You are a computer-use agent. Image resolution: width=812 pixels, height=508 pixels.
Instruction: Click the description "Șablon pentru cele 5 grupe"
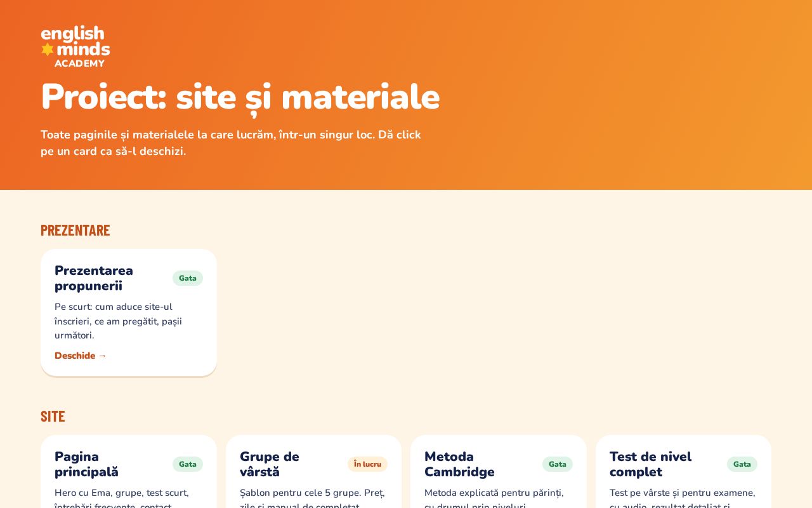pos(312,499)
